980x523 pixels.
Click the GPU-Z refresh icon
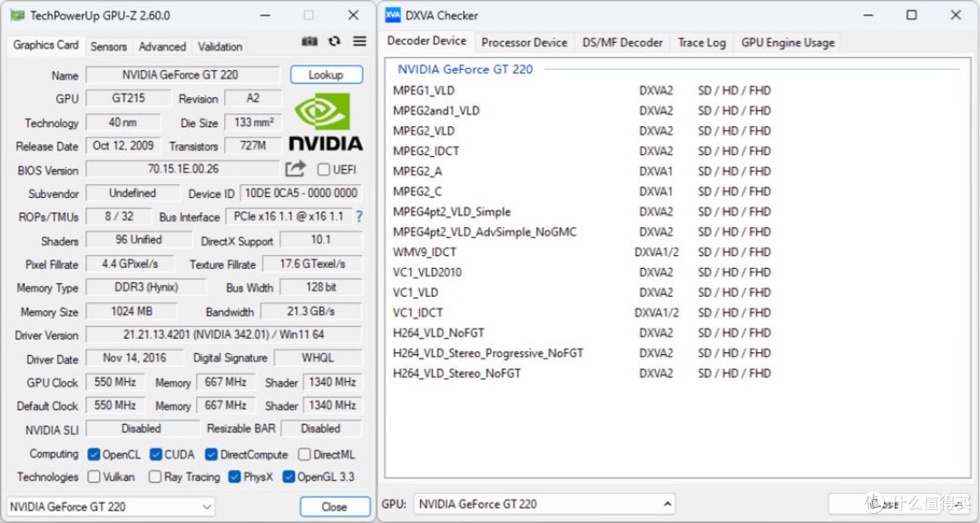pos(334,41)
